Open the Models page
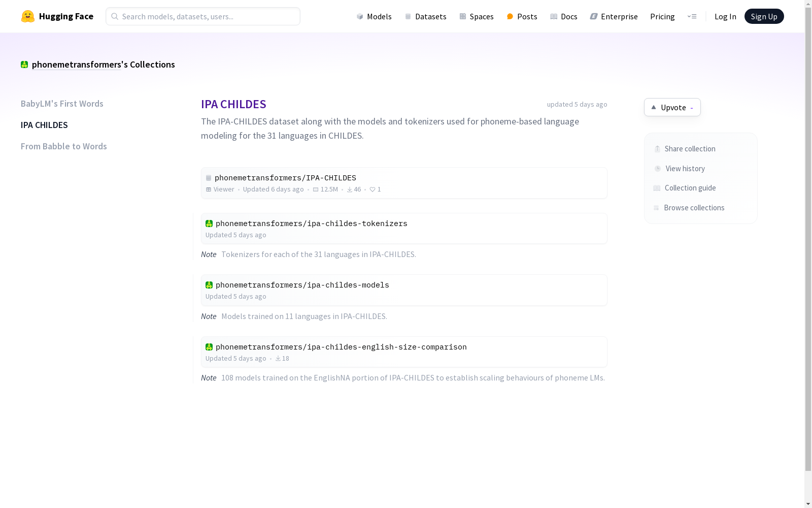Screen dimensions: 812x508 [x=374, y=16]
